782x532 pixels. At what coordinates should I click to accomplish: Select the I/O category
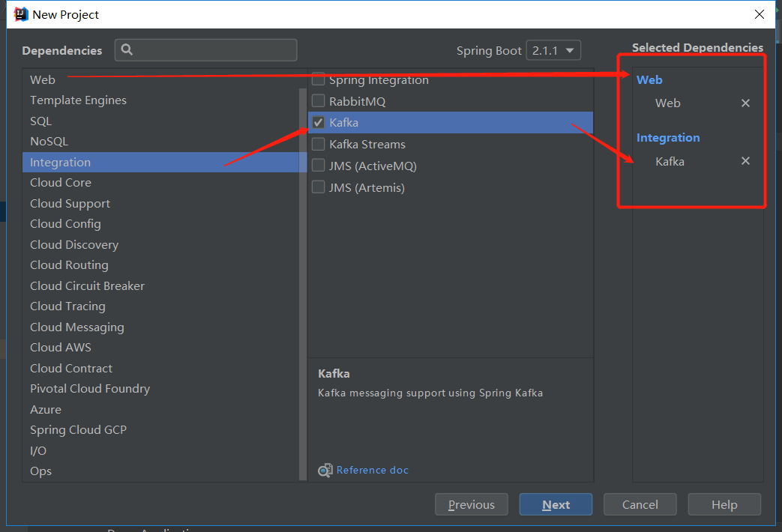pyautogui.click(x=160, y=451)
